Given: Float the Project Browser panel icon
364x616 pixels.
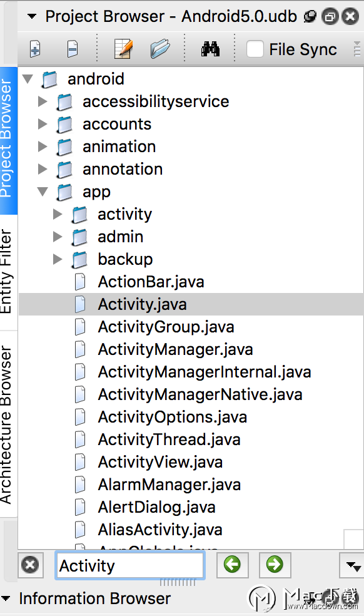Looking at the screenshot, I should tap(310, 16).
